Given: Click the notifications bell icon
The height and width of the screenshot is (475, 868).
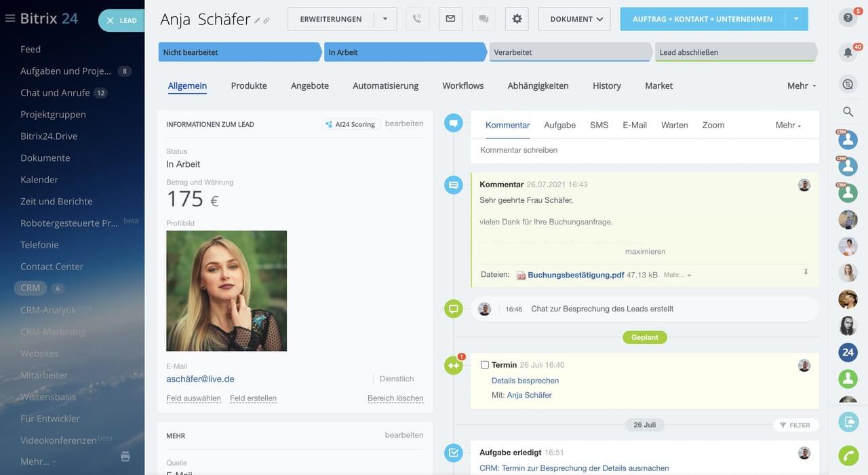Looking at the screenshot, I should [848, 52].
